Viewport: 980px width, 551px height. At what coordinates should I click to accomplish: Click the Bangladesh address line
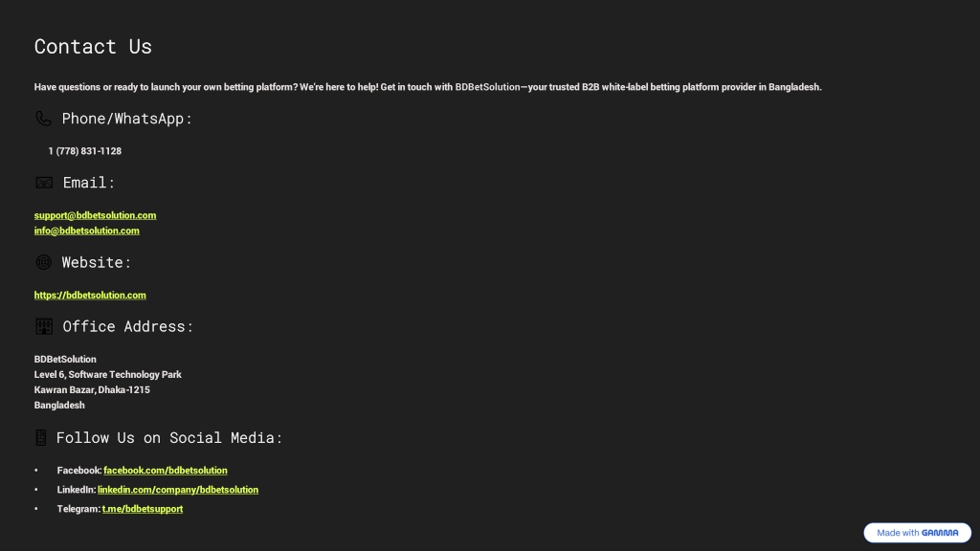(x=59, y=406)
